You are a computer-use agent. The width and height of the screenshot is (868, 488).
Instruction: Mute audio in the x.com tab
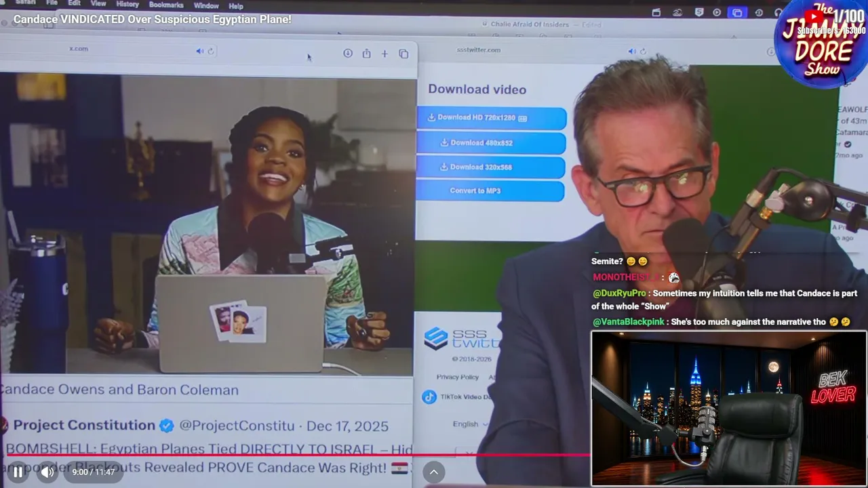tap(199, 51)
